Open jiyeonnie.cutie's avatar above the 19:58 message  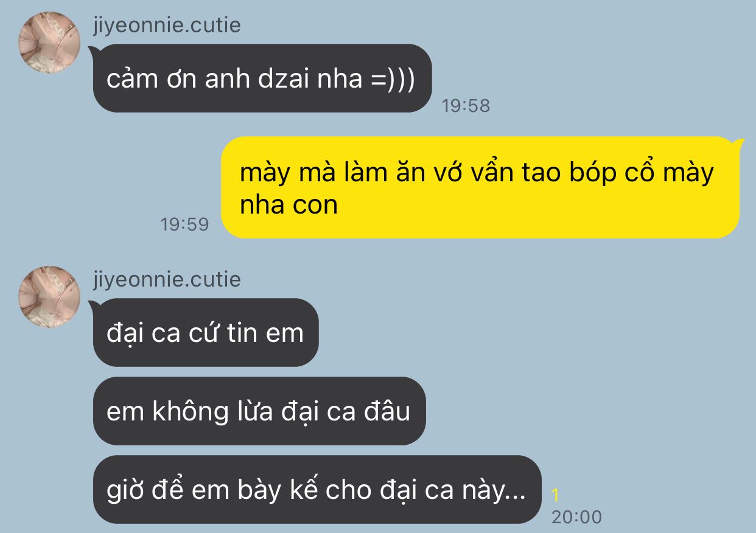(x=51, y=43)
